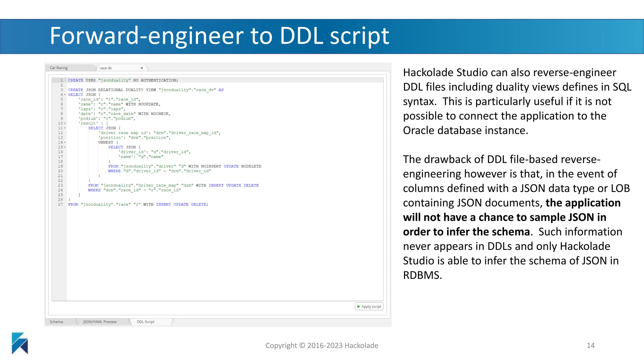Click the CREATE JSON RELATIONAL DUALITY VIEW line
Viewport: 644px width, 362px height.
[x=146, y=90]
